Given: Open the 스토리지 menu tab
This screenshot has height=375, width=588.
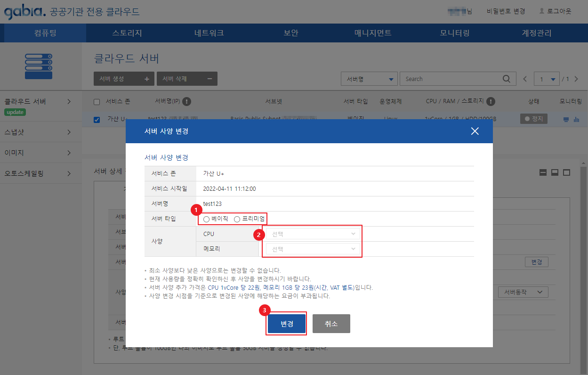Looking at the screenshot, I should point(127,33).
